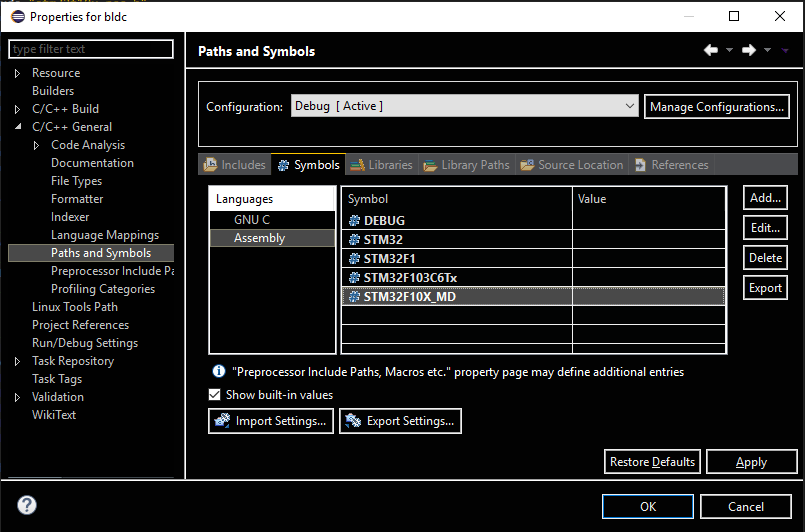The height and width of the screenshot is (532, 805).
Task: Open the forward history dropdown arrow
Action: [768, 50]
